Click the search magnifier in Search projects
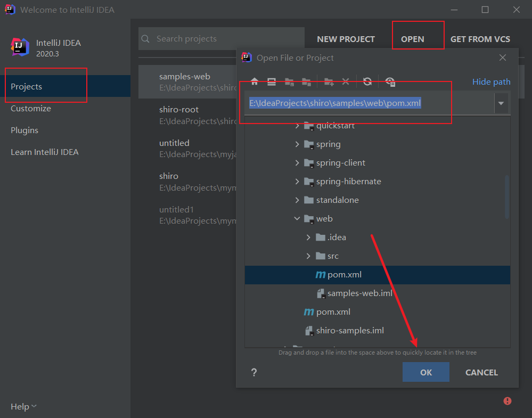The width and height of the screenshot is (532, 418). (x=145, y=39)
